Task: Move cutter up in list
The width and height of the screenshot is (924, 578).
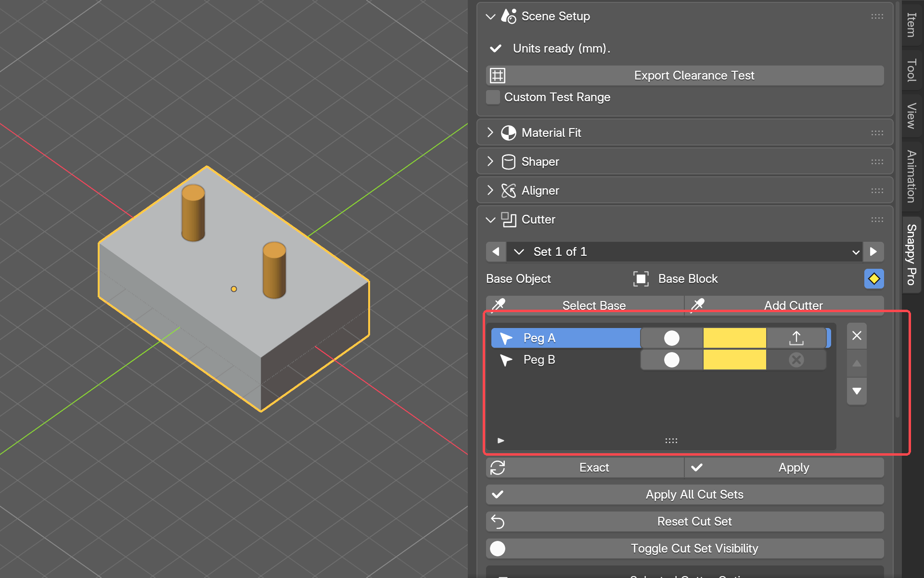Action: pos(857,364)
